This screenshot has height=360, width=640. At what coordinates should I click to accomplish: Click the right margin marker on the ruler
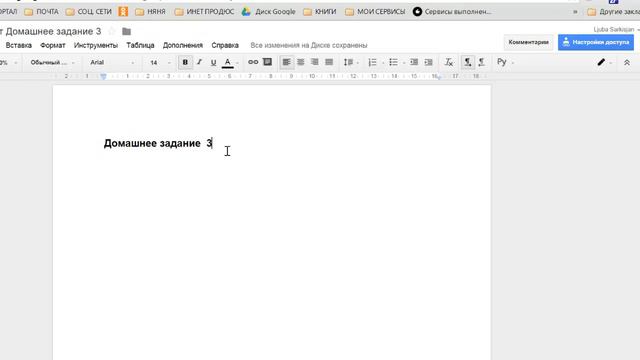coord(438,77)
